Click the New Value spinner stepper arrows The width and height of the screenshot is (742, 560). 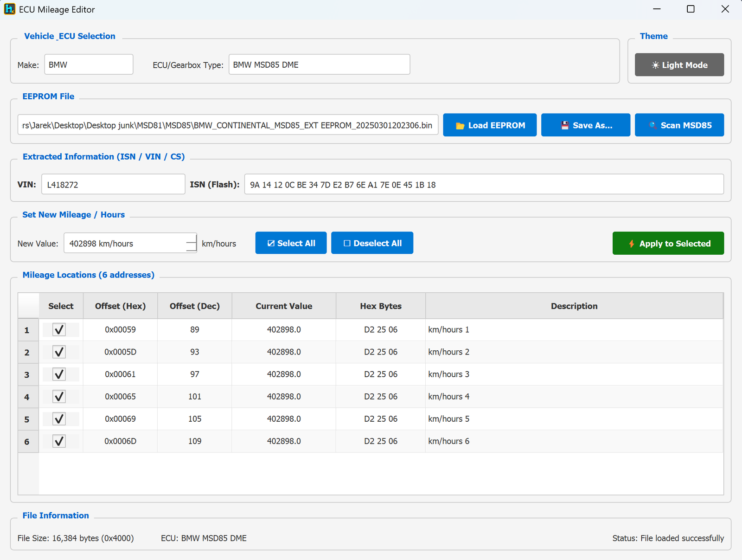(191, 243)
